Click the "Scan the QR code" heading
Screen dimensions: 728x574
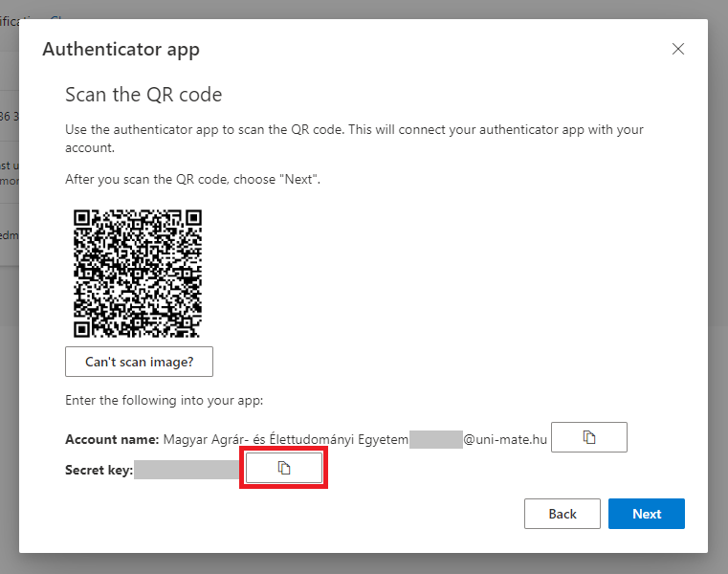[x=143, y=95]
